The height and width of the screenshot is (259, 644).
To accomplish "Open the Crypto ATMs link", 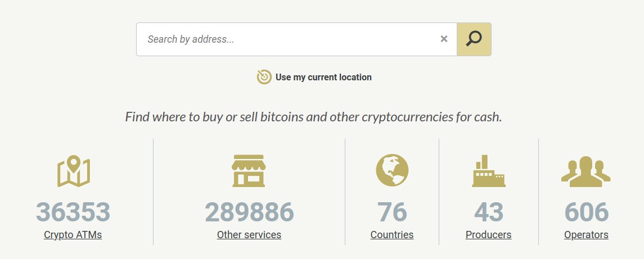I will [x=73, y=235].
